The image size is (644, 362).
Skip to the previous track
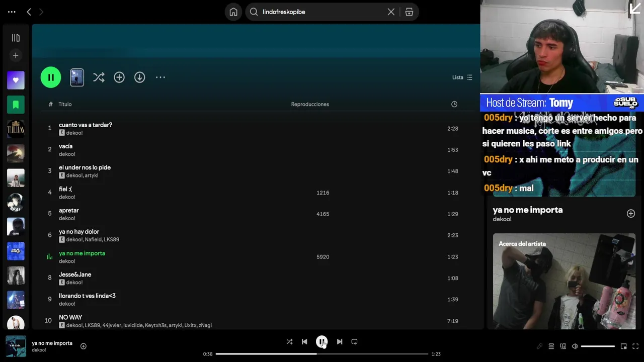[304, 341]
